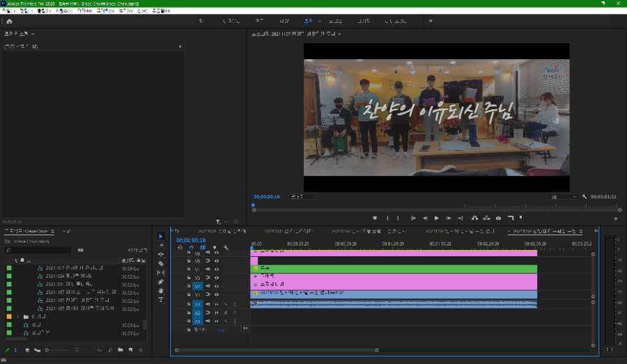Open Program monitor panel menu
The image size is (627, 364).
click(x=339, y=34)
